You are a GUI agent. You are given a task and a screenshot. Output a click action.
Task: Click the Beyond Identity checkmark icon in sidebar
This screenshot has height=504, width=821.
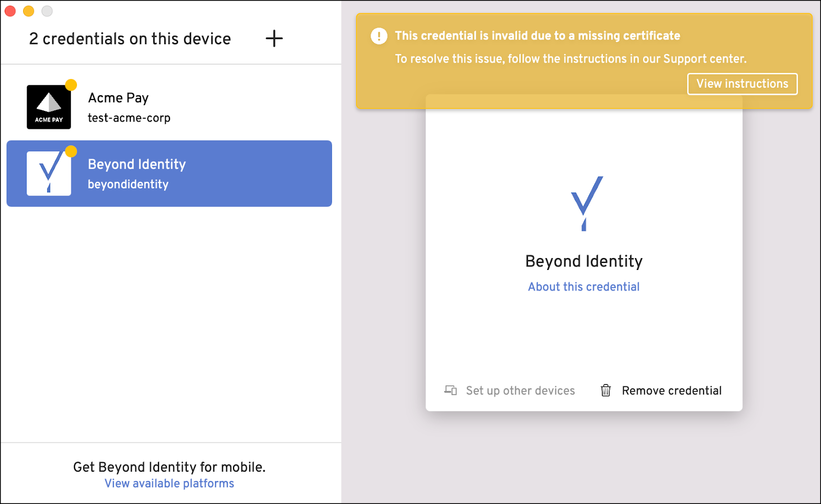(49, 173)
